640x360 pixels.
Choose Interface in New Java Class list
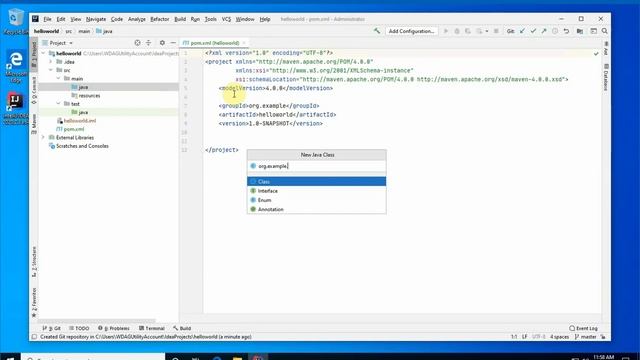tap(316, 191)
